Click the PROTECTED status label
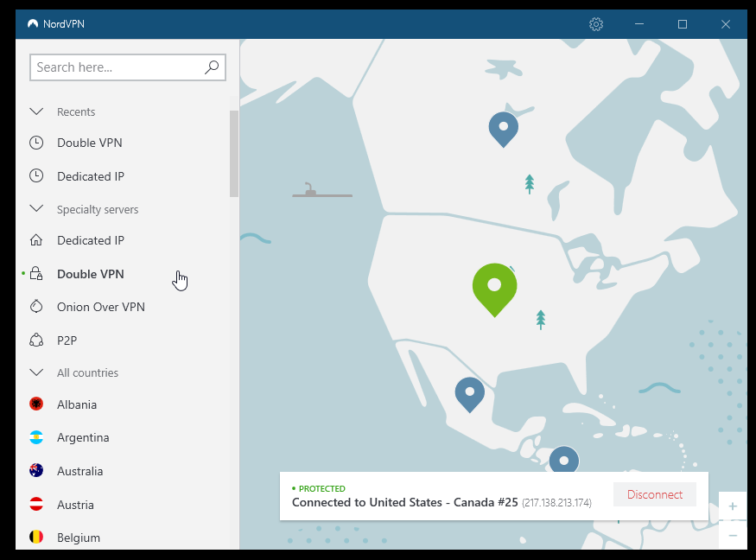 tap(321, 488)
